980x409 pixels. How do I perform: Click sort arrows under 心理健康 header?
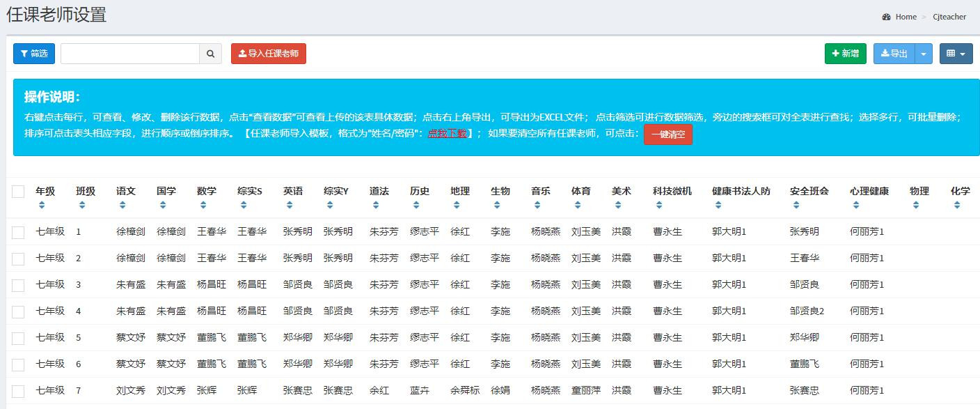click(x=856, y=205)
